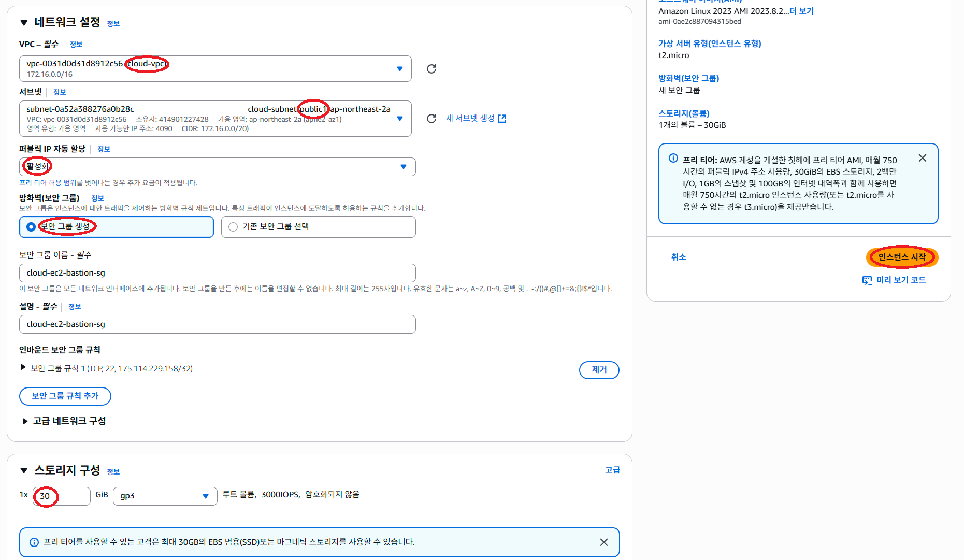This screenshot has height=560, width=964.
Task: Click 보안 그룹 규칙 추가 button
Action: click(x=65, y=396)
